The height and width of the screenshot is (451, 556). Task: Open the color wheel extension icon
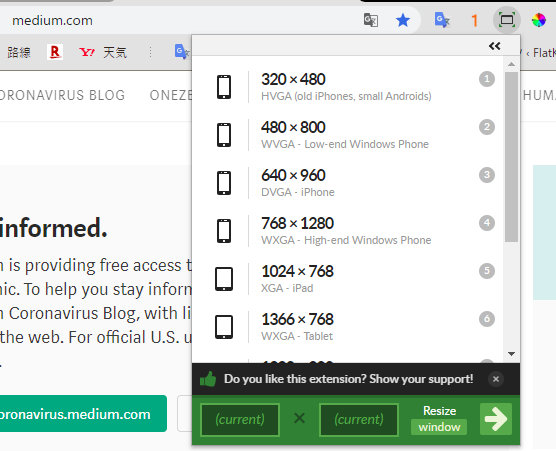pos(539,20)
